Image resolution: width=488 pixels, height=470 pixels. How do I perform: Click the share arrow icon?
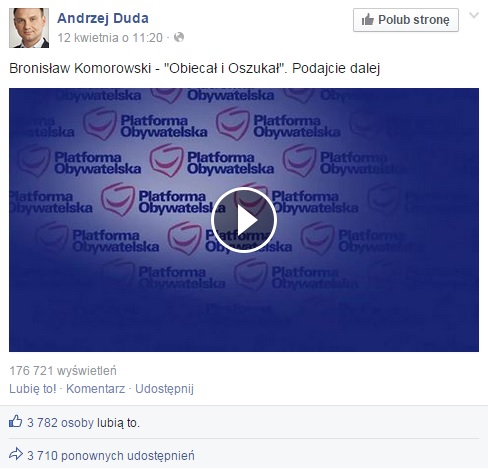point(16,454)
